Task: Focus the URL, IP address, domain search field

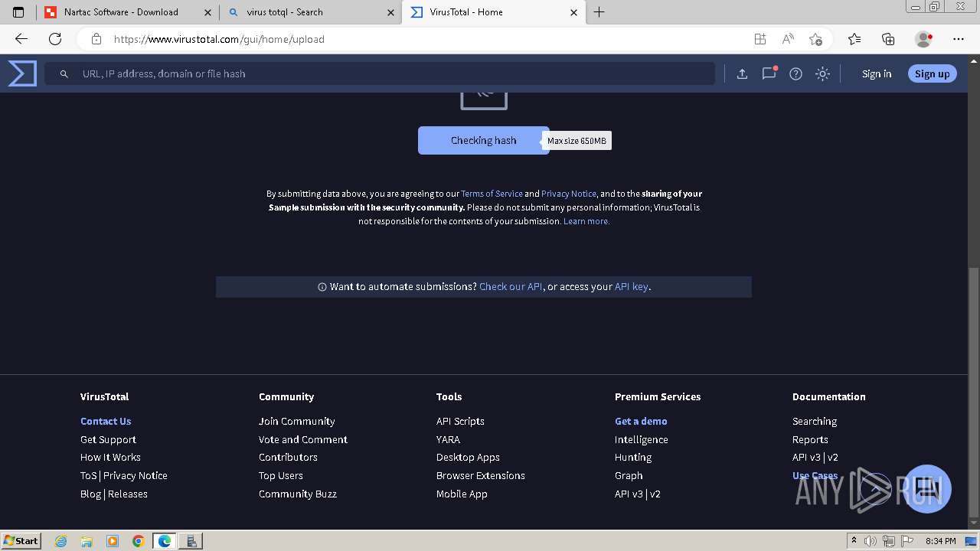Action: pyautogui.click(x=379, y=74)
